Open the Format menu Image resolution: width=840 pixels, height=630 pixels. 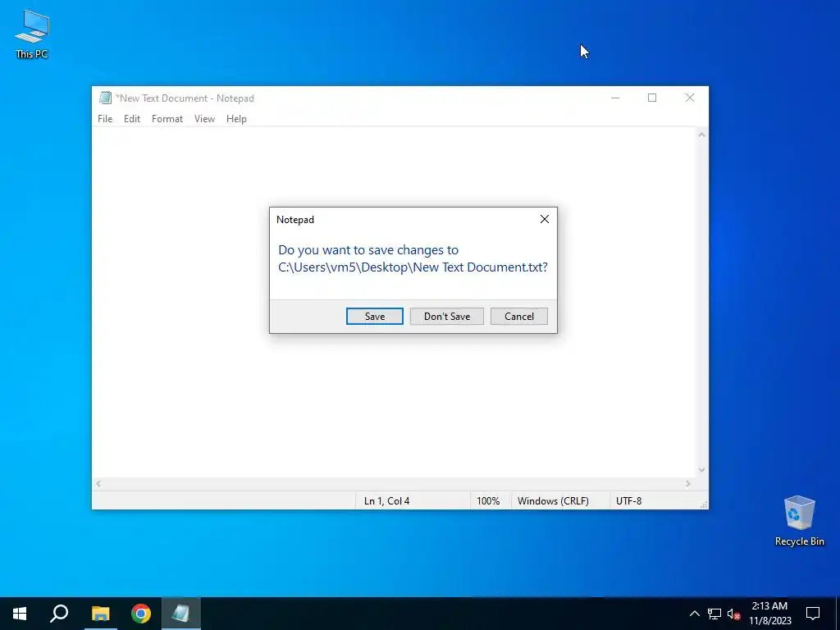[x=167, y=119]
